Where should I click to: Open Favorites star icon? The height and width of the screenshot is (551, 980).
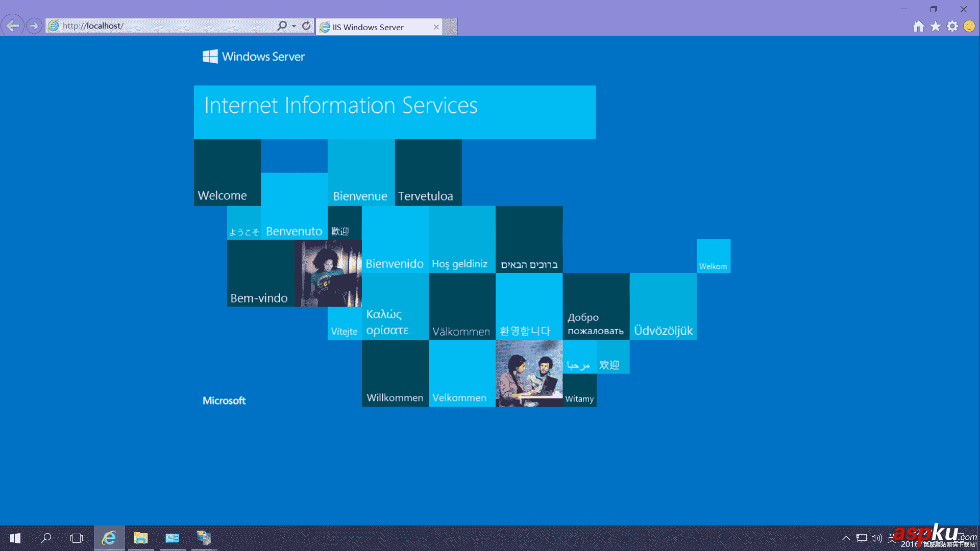point(935,27)
